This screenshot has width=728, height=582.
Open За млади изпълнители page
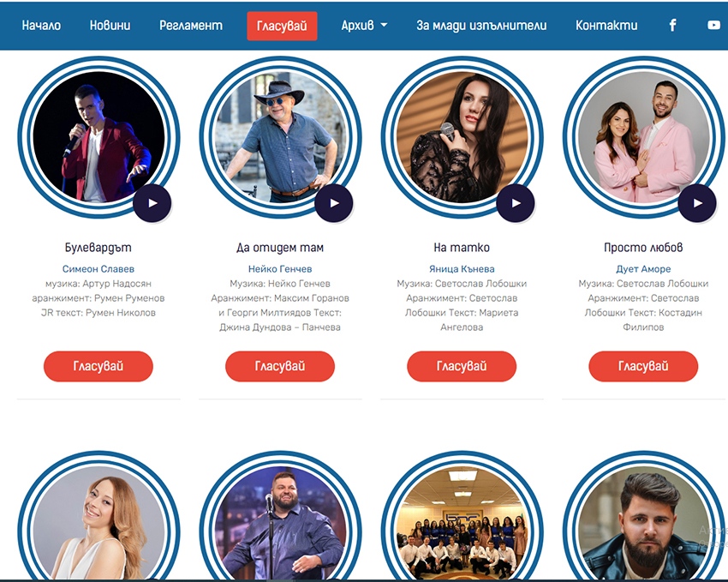click(x=481, y=25)
